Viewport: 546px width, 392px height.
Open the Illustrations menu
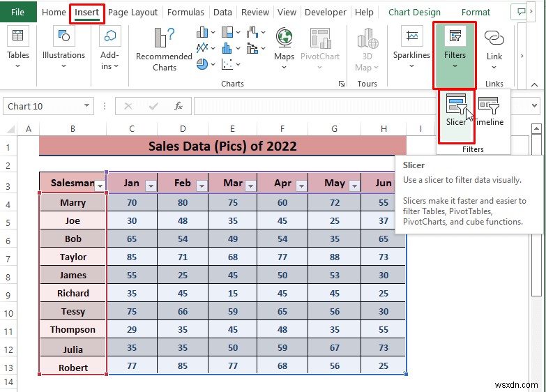click(63, 47)
